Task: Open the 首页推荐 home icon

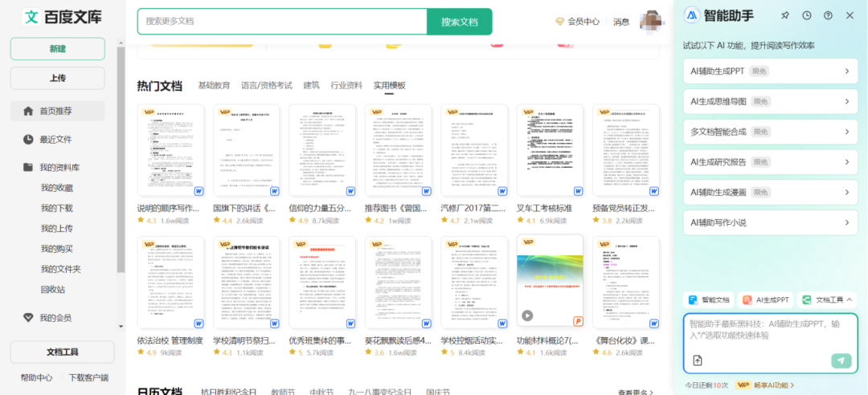Action: point(28,112)
